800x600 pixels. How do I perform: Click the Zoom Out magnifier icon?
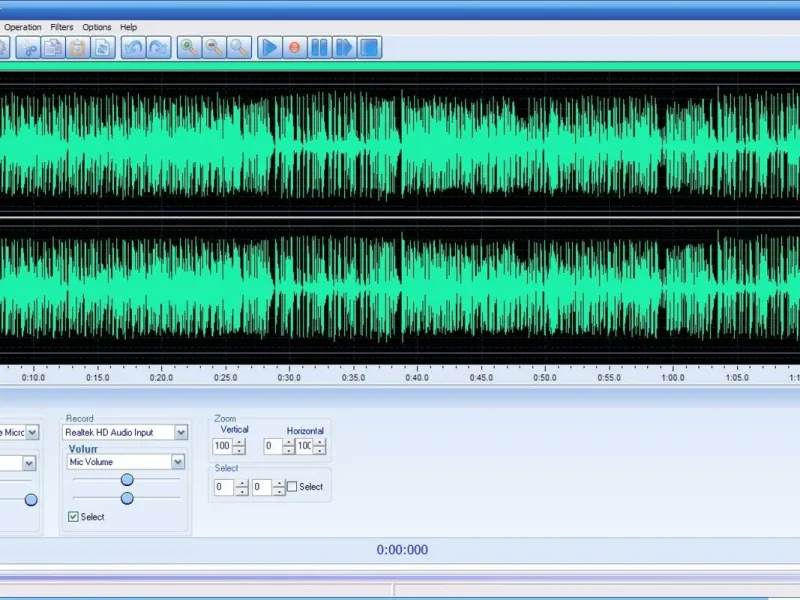click(214, 47)
